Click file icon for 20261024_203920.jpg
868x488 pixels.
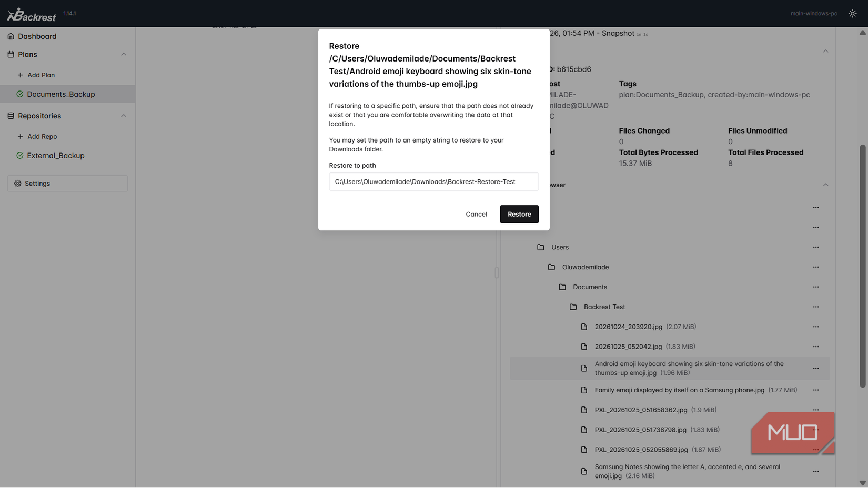[x=584, y=327]
